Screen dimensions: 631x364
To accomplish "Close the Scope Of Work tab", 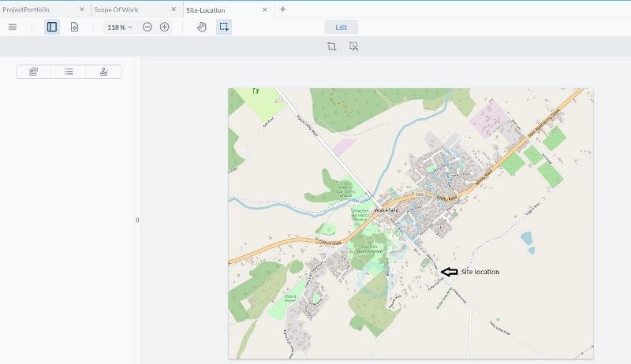I will (174, 9).
